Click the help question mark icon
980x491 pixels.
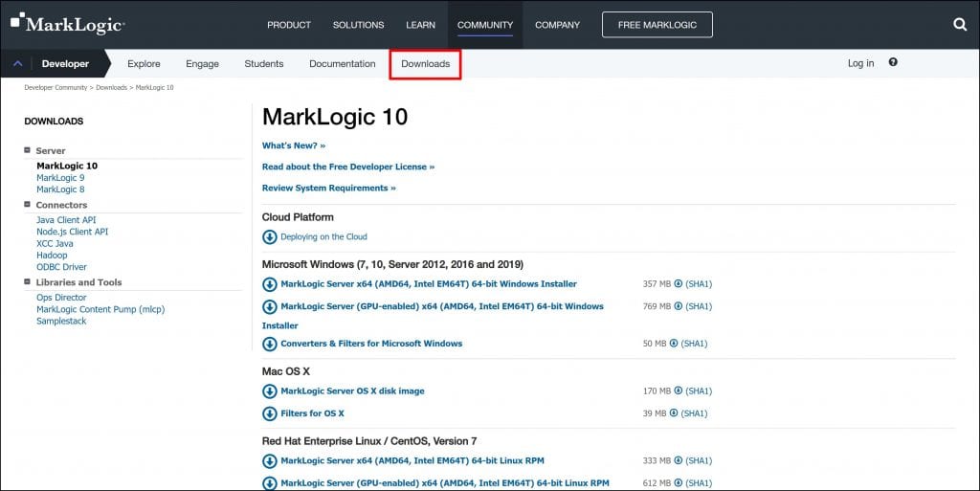click(893, 63)
